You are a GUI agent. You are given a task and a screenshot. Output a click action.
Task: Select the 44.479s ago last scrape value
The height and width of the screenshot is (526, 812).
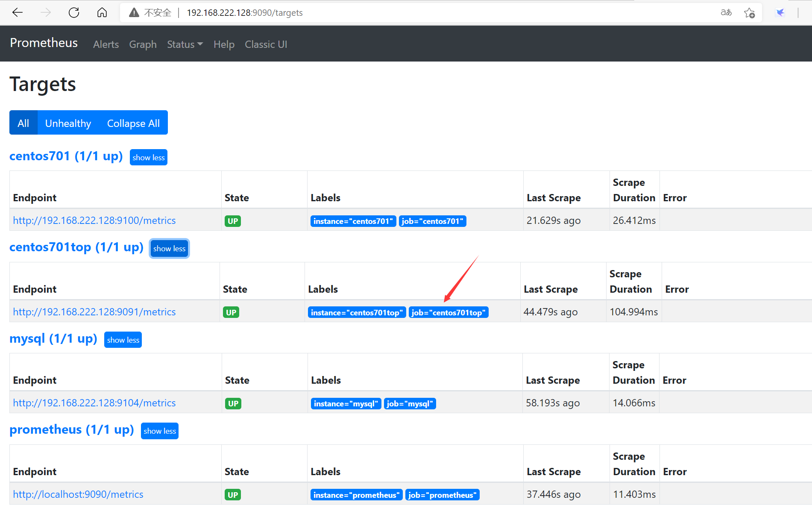(551, 312)
